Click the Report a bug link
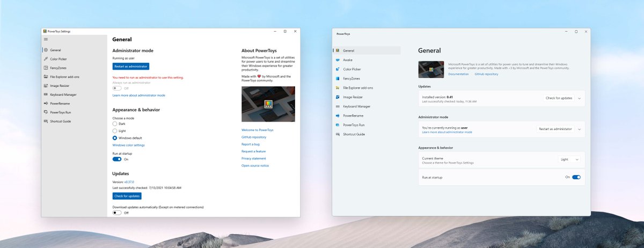The width and height of the screenshot is (644, 248). click(251, 144)
